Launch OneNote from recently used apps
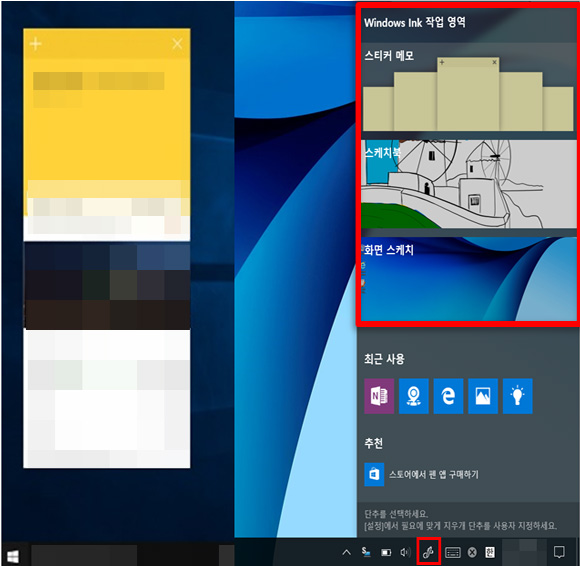This screenshot has height=566, width=580. click(x=379, y=396)
